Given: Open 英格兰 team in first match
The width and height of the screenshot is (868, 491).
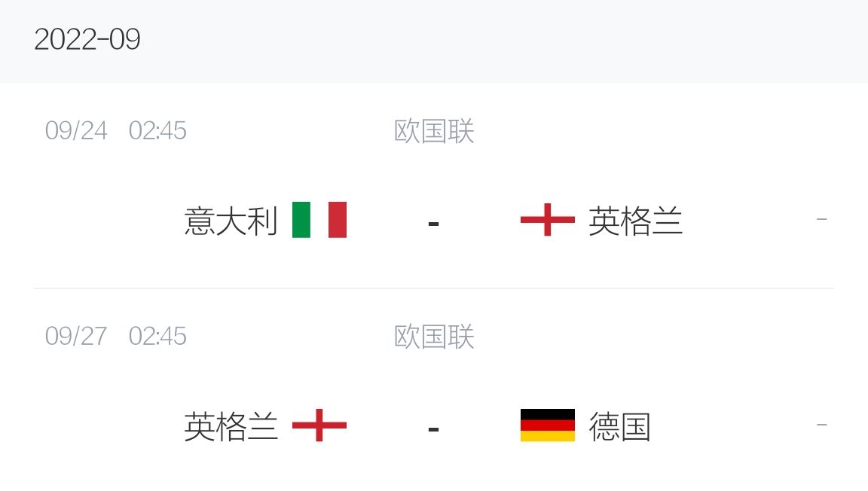Looking at the screenshot, I should [x=635, y=221].
